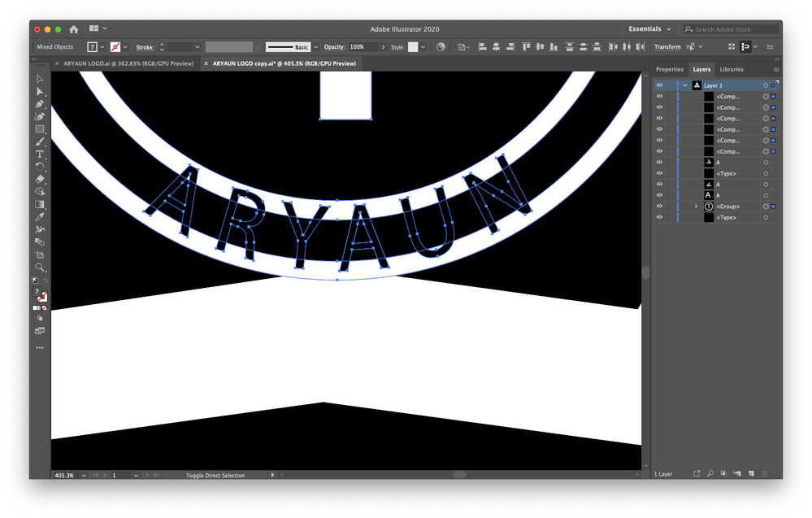Viewport: 812px width, 518px height.
Task: Select the Eraser tool
Action: point(40,179)
